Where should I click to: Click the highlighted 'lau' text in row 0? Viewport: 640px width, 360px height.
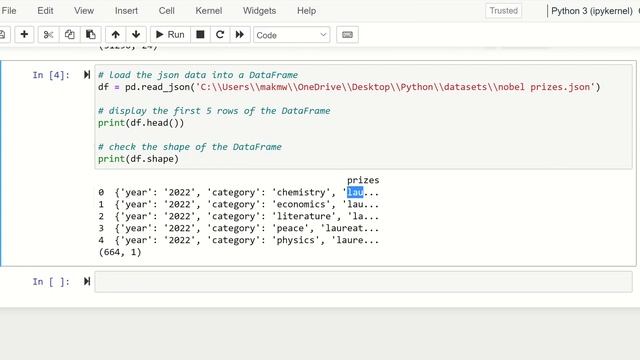point(355,192)
